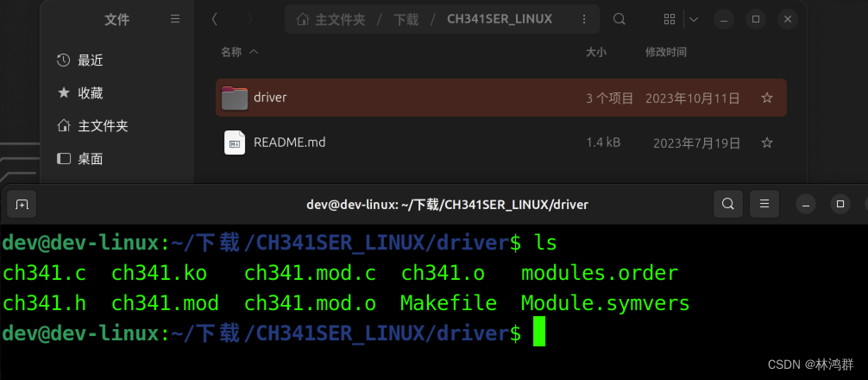Click ch341.h in terminal output
Viewport: 868px width, 380px height.
click(44, 303)
